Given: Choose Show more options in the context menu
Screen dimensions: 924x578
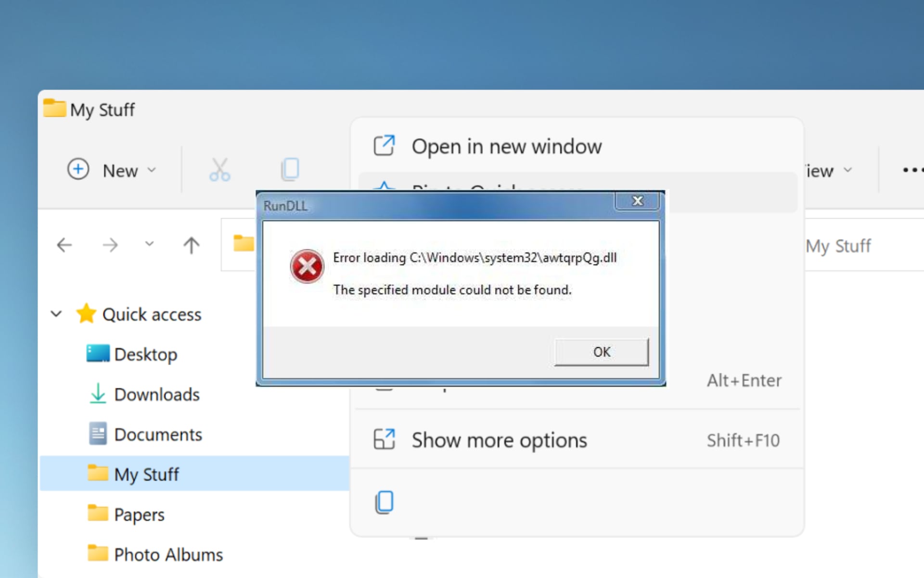Looking at the screenshot, I should point(498,439).
